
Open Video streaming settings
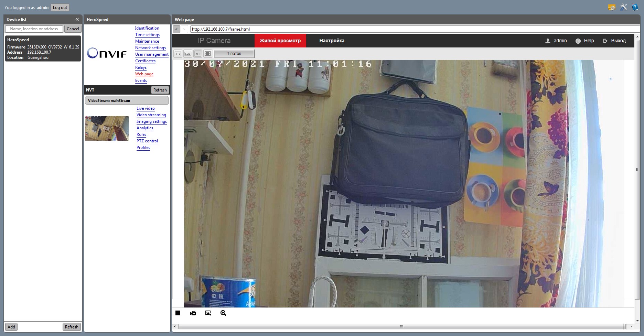click(151, 115)
